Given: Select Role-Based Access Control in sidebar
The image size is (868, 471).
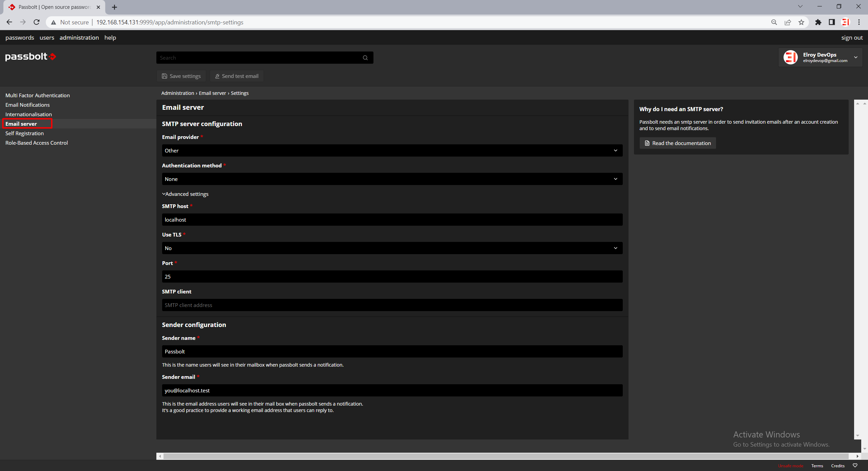Looking at the screenshot, I should (x=37, y=143).
